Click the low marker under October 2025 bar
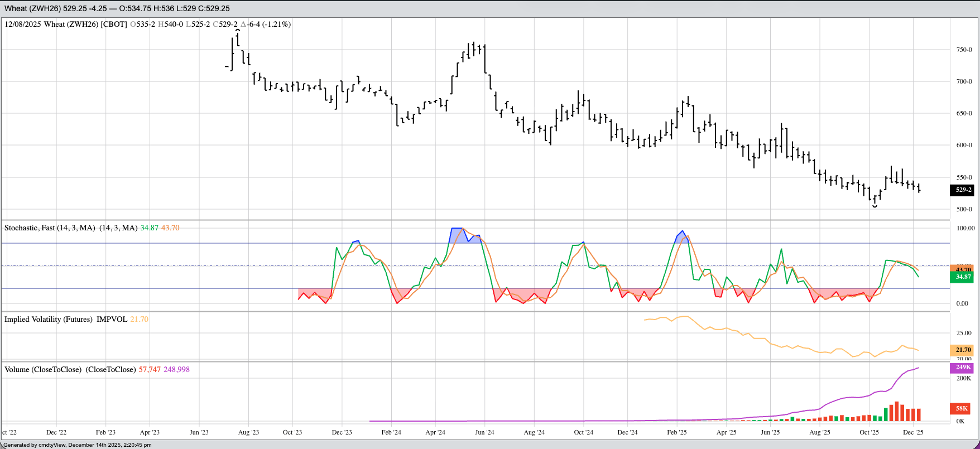 pos(875,207)
